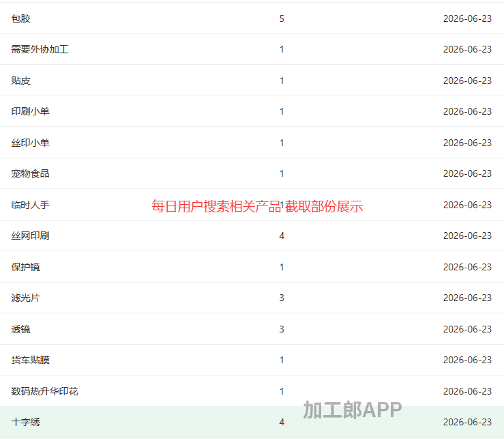Viewport: 504px width, 439px height.
Task: Click the 货车贴膜 entry
Action: (x=30, y=360)
